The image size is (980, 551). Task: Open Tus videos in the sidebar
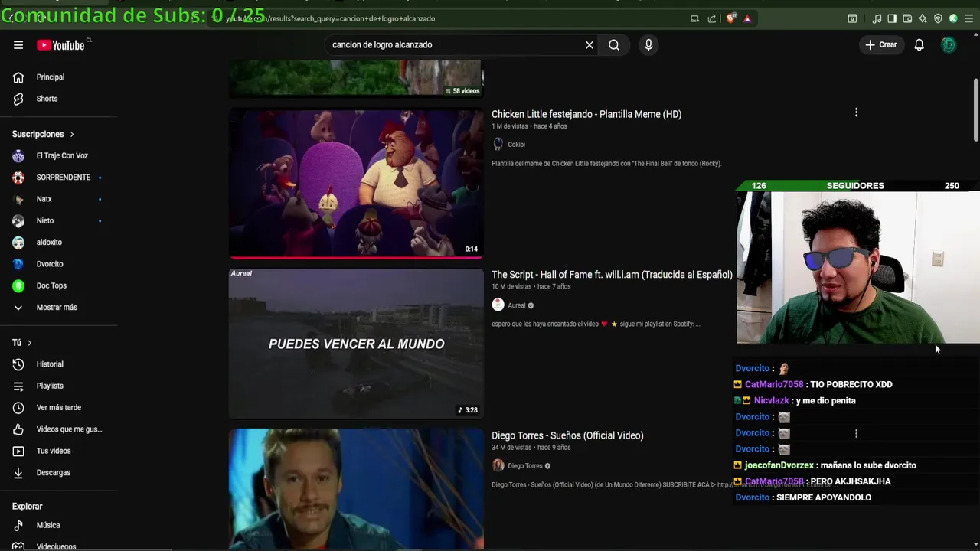point(54,451)
